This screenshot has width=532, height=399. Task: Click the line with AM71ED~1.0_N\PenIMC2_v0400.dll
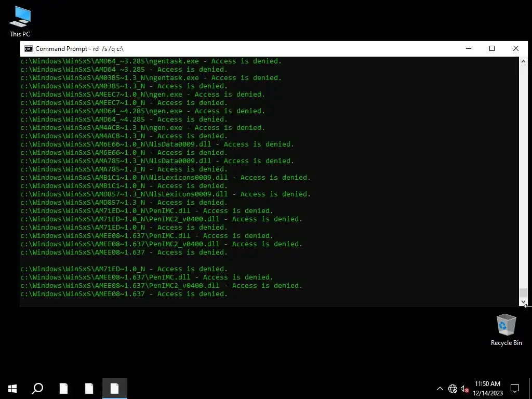(x=161, y=219)
